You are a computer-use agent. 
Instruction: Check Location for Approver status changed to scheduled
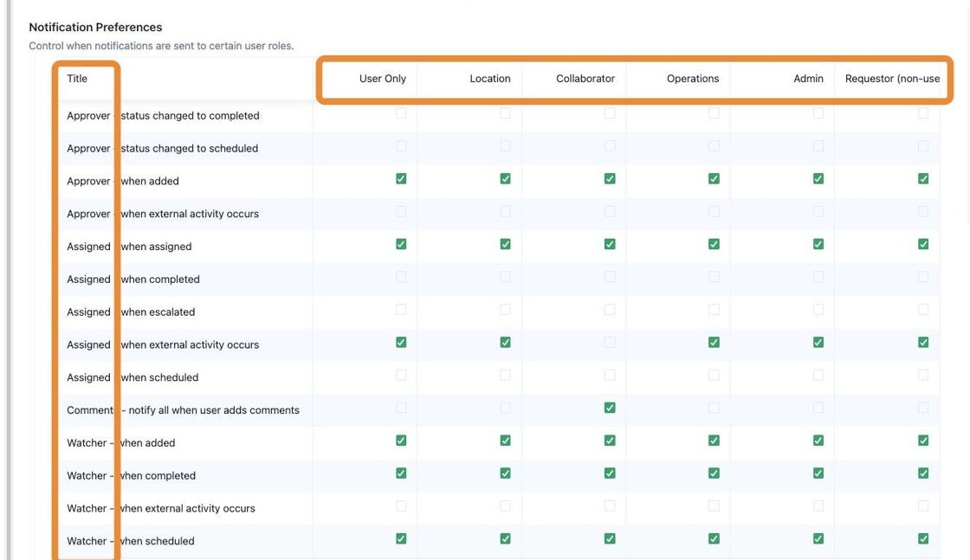coord(506,146)
